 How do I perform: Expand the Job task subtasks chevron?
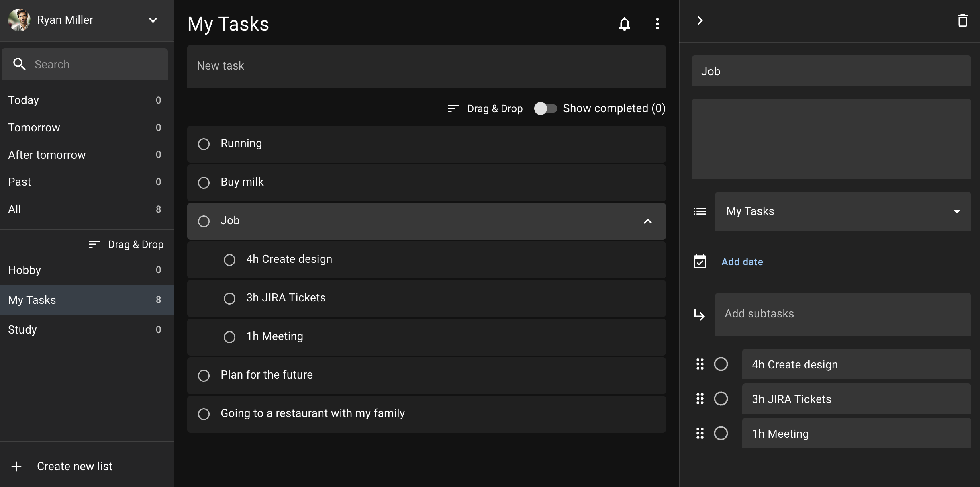[x=648, y=221]
